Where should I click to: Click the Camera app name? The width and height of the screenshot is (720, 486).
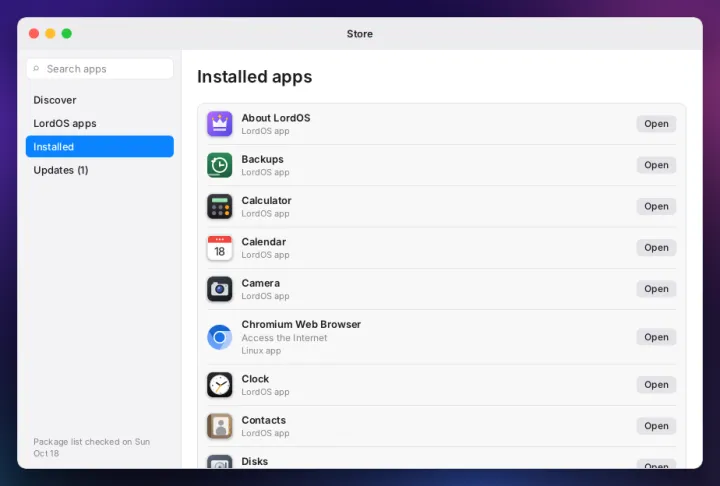click(260, 283)
